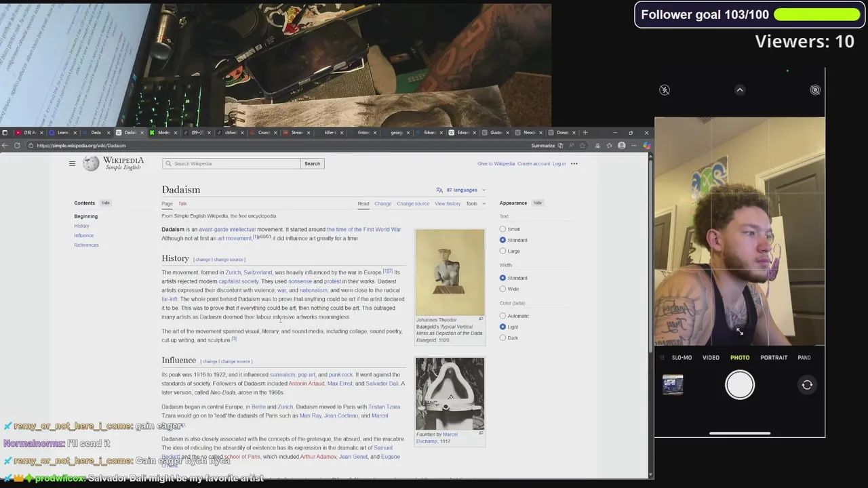This screenshot has width=868, height=488.
Task: Flip the camera with the rotate icon
Action: (807, 385)
